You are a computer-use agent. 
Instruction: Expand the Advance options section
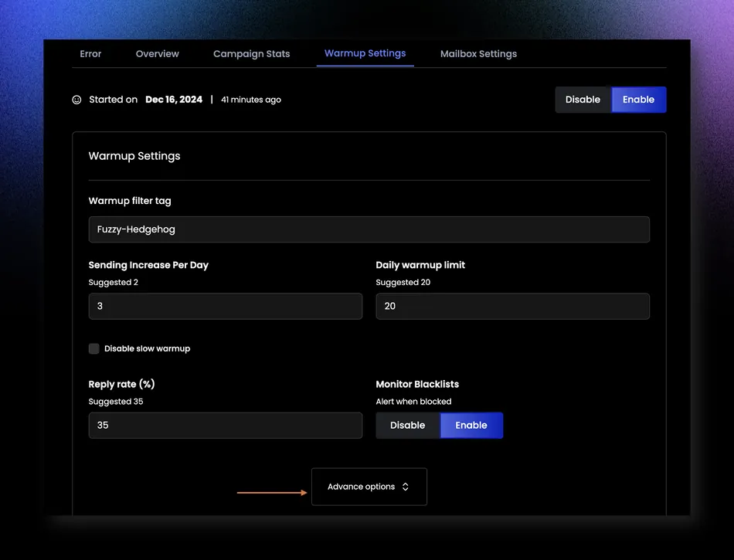369,487
